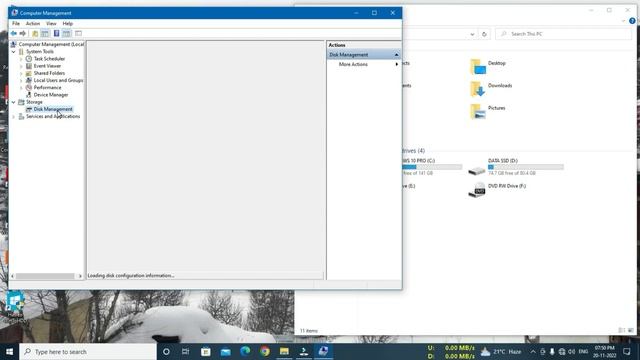The image size is (640, 360).
Task: Click the last toolbar view settings icon
Action: click(x=78, y=33)
